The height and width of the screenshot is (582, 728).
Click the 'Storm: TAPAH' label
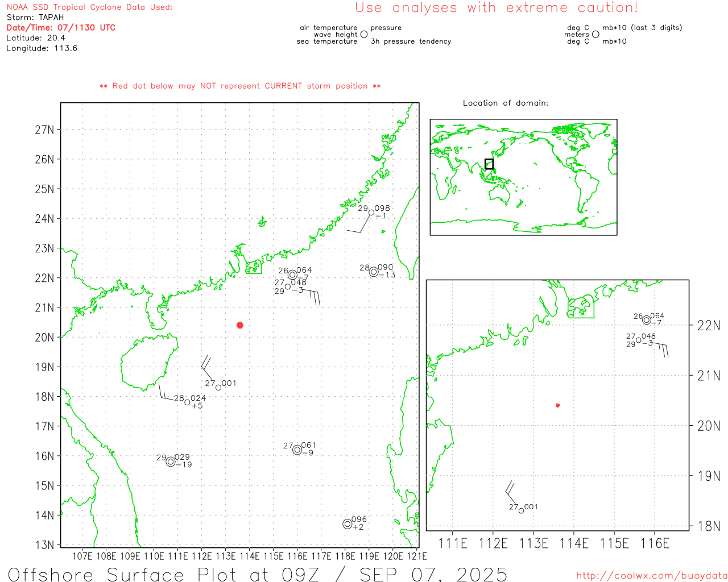pos(35,17)
